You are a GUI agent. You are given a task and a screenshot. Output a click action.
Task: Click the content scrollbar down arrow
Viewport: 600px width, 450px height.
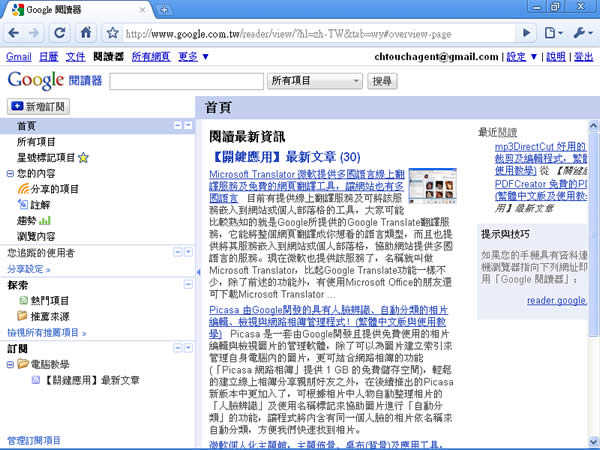click(x=593, y=442)
